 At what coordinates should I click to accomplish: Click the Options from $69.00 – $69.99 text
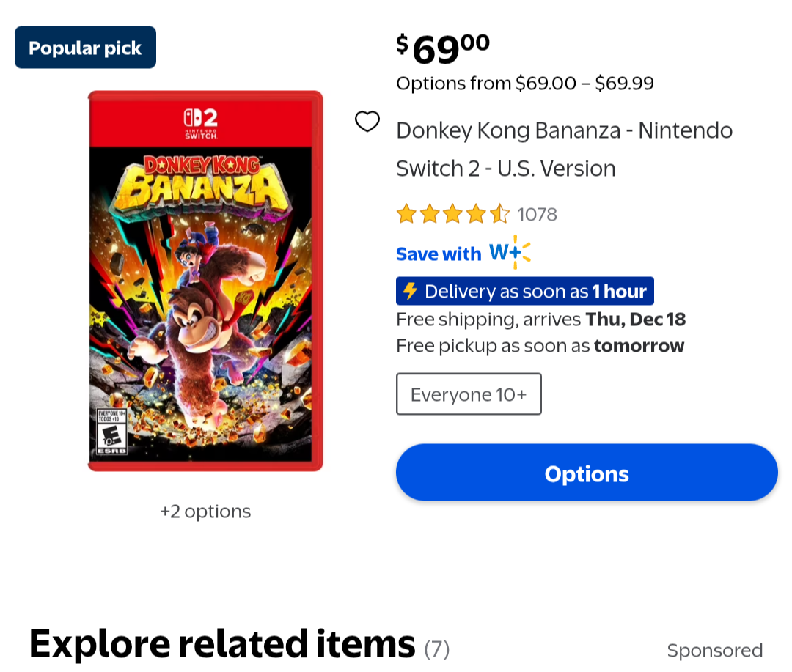[x=524, y=84]
